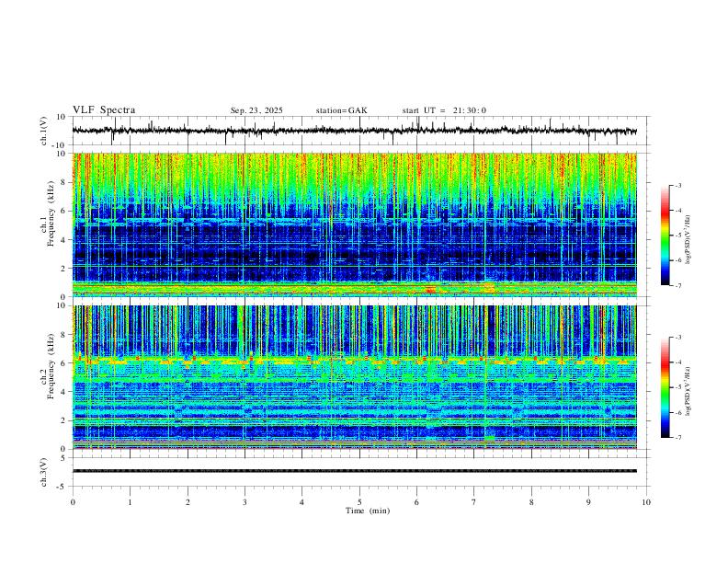
Task: Click the lower ch.2 PSD color bar
Action: click(665, 387)
